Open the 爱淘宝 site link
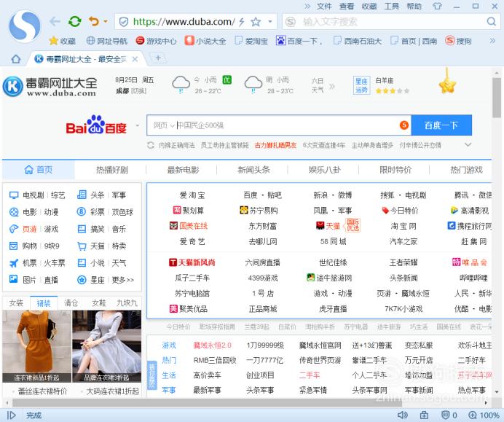Screen dimensions: 504x422 [x=192, y=195]
